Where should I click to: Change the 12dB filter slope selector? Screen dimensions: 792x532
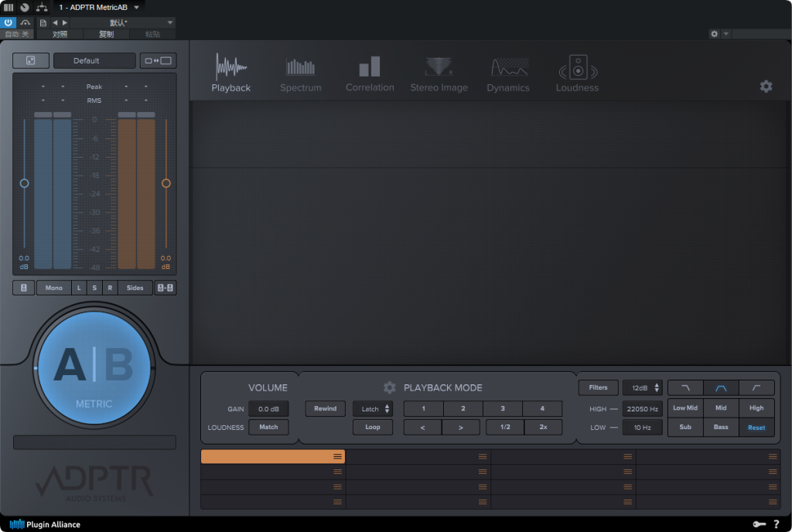pyautogui.click(x=643, y=387)
